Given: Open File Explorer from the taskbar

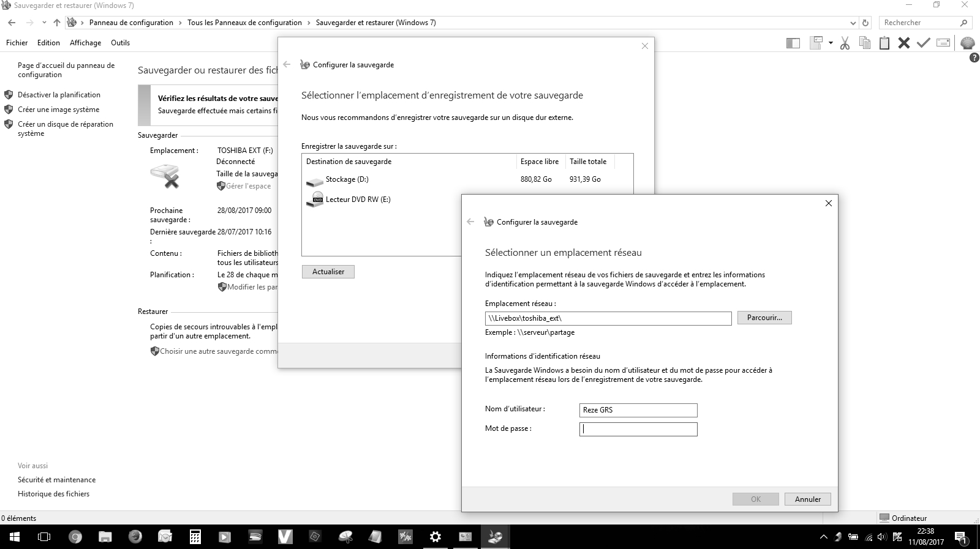Looking at the screenshot, I should 105,537.
